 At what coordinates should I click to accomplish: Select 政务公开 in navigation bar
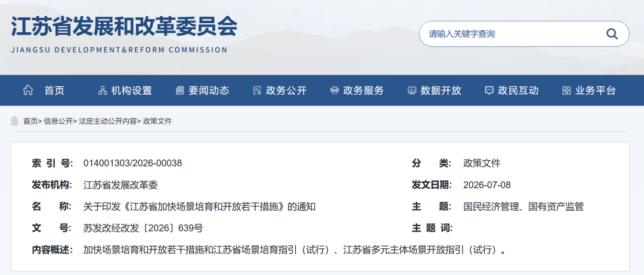pyautogui.click(x=286, y=90)
